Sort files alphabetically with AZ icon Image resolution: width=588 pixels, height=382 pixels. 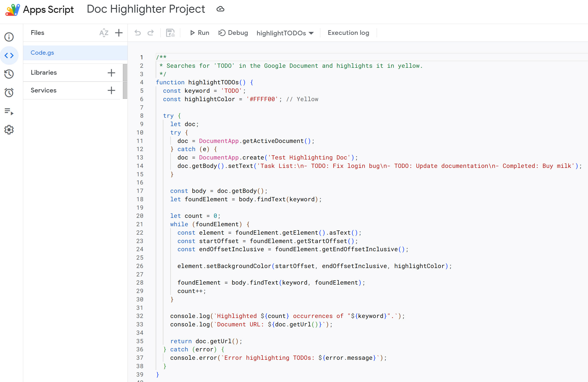click(x=104, y=33)
